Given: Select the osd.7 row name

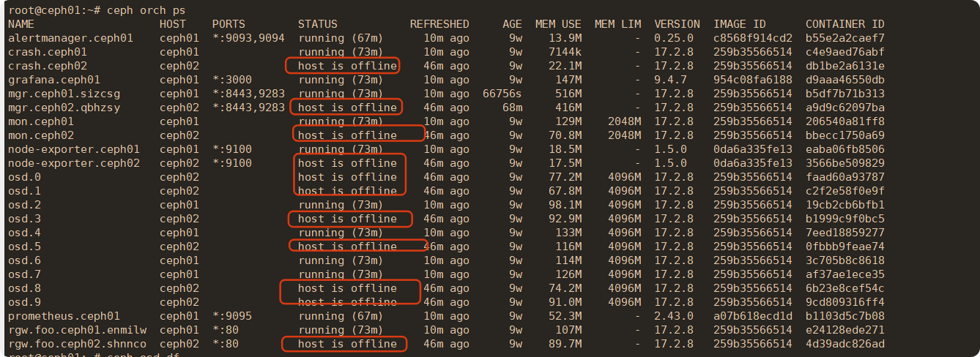Looking at the screenshot, I should pyautogui.click(x=24, y=274).
